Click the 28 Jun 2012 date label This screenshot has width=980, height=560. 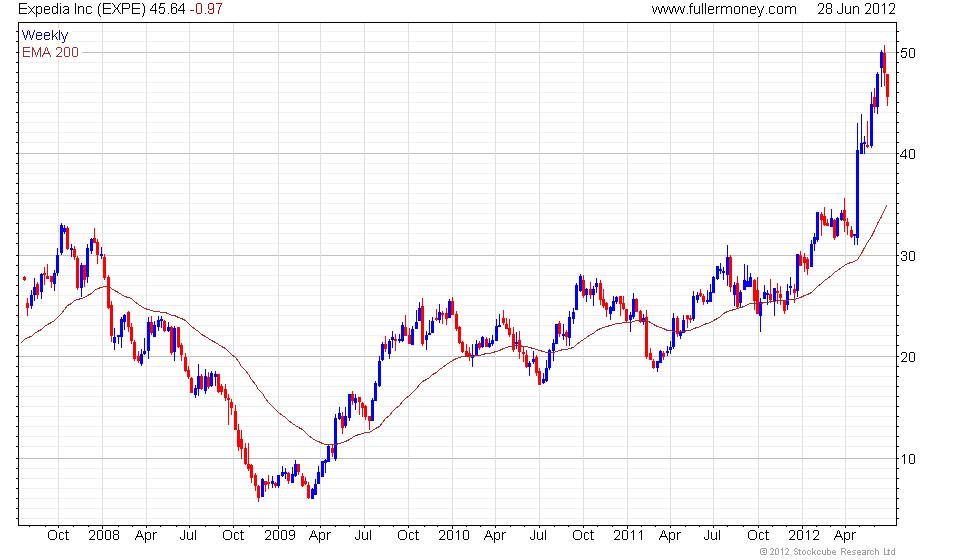(x=856, y=9)
